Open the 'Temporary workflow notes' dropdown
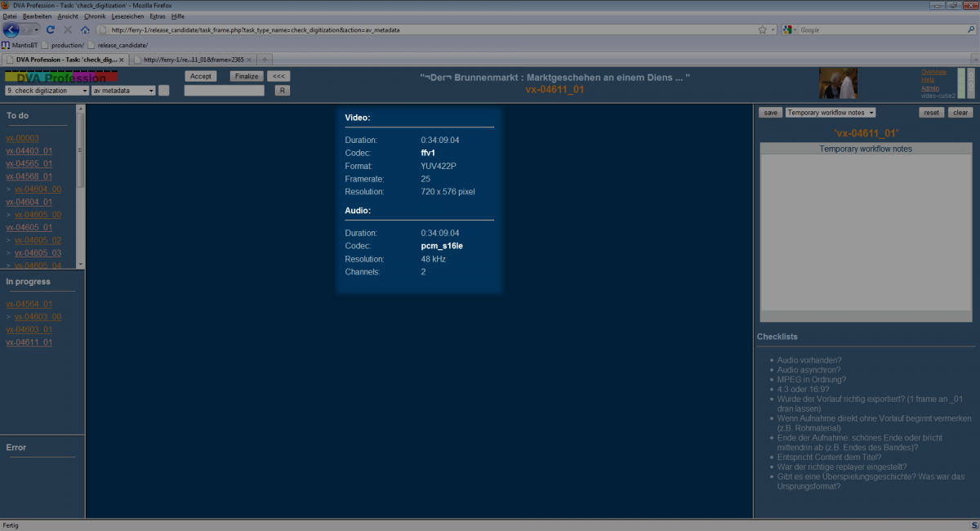Viewport: 980px width, 531px height. 831,113
